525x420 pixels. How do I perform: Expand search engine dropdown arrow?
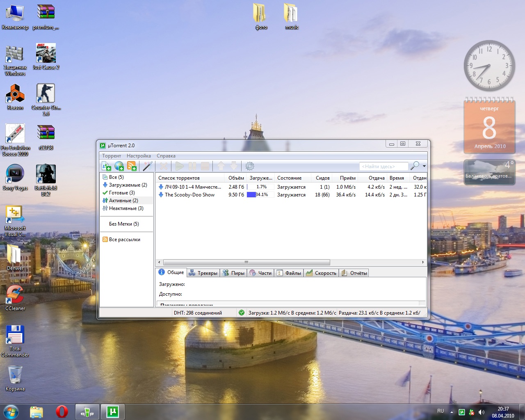pos(424,166)
